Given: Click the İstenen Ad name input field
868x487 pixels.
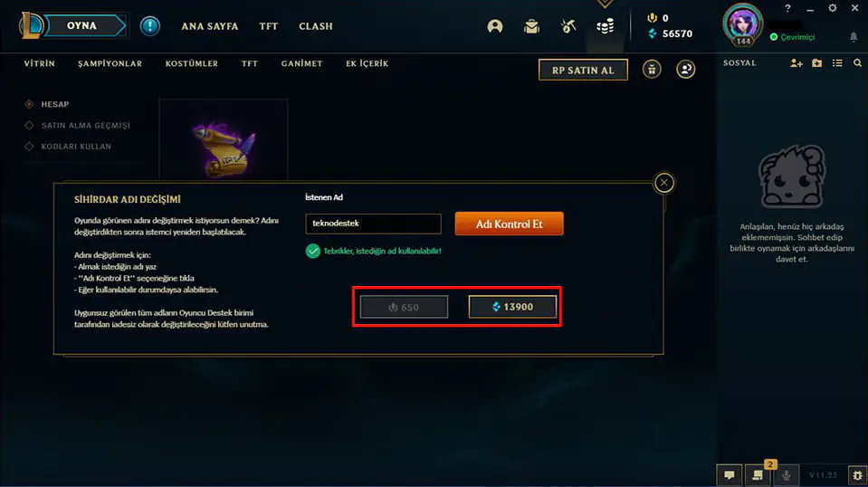Looking at the screenshot, I should pyautogui.click(x=373, y=224).
